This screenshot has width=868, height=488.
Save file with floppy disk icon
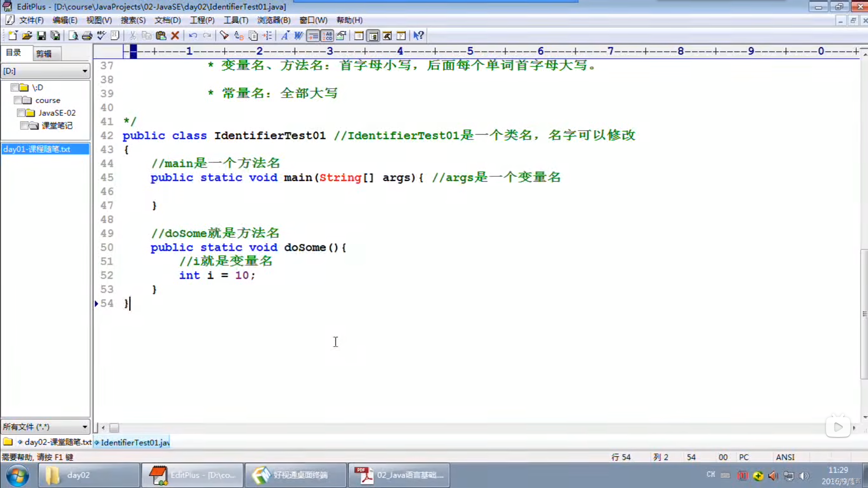(41, 36)
